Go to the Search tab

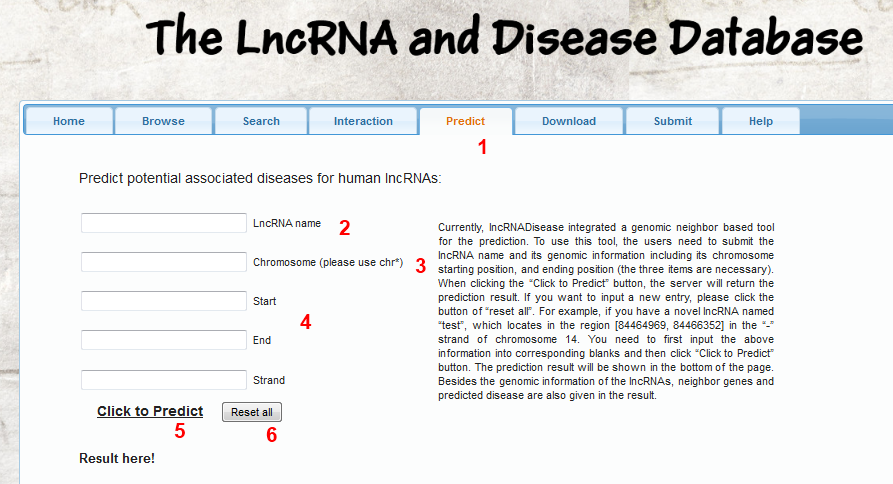pos(261,121)
